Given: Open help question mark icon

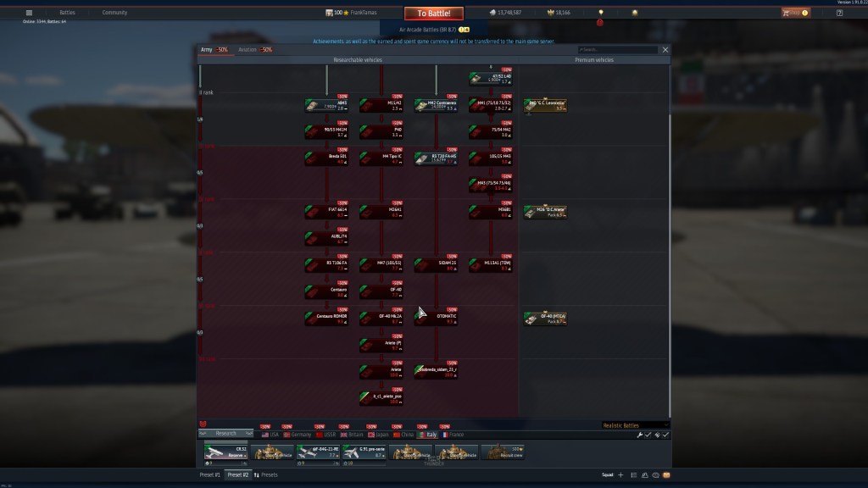Looking at the screenshot, I should [839, 13].
